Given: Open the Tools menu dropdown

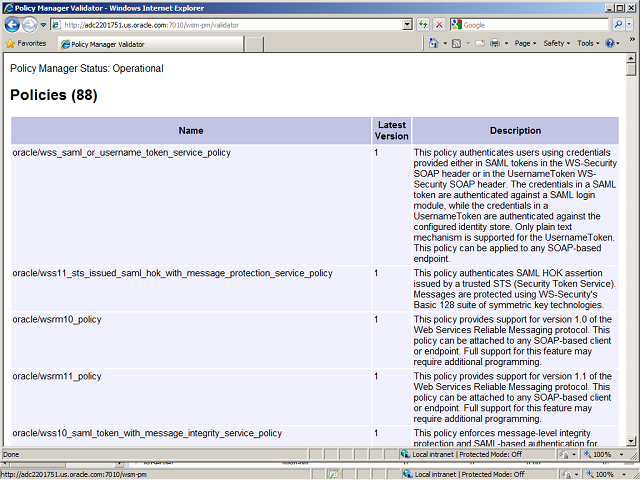Looking at the screenshot, I should pos(588,44).
